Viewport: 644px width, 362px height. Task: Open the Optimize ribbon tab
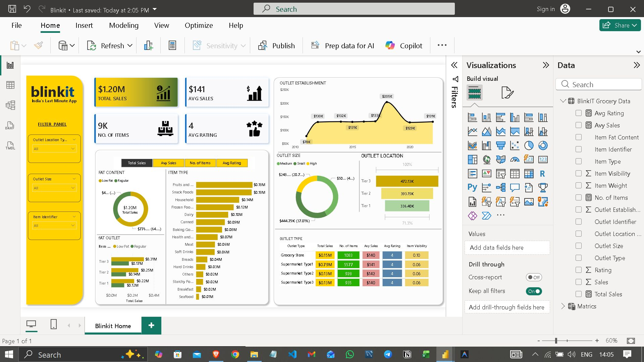click(199, 25)
